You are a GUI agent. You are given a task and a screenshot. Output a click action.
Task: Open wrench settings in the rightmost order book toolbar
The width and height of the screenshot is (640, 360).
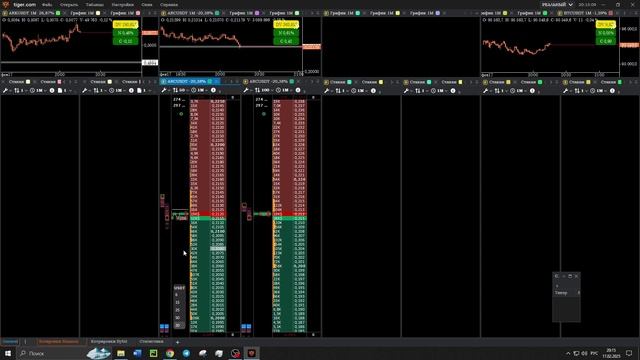[566, 90]
